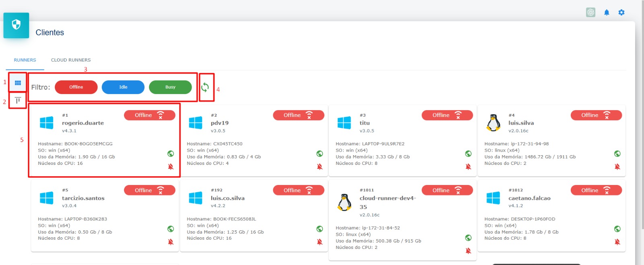Viewport: 644px width, 265px height.
Task: Click Offline badge on cloud-runner-dev4-35 card
Action: click(x=447, y=190)
